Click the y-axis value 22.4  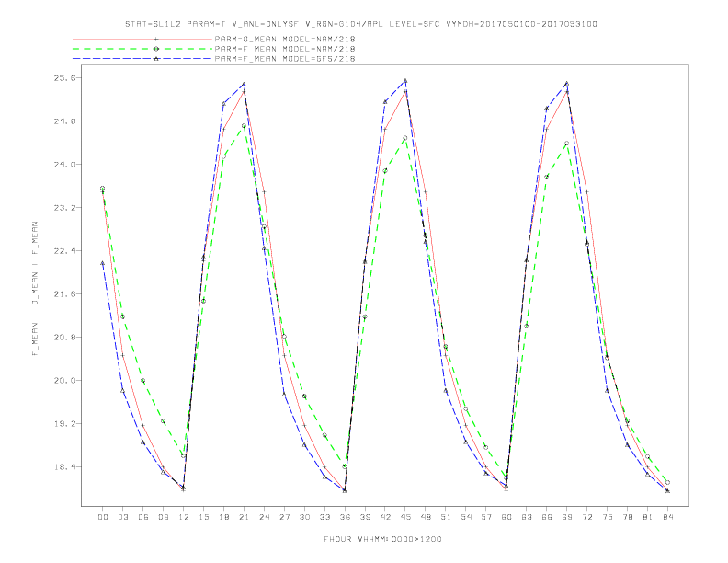click(x=65, y=251)
